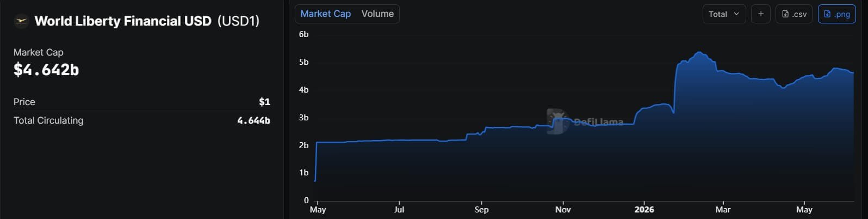Click the World Liberty Financial USD title
The height and width of the screenshot is (219, 868).
coord(123,21)
